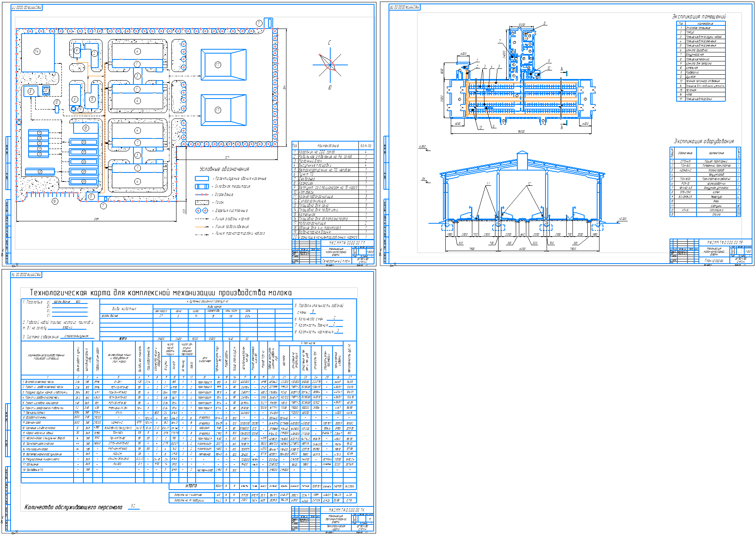Click field '6. Количество смен'
Screen dimensions: 756x535
point(318,319)
